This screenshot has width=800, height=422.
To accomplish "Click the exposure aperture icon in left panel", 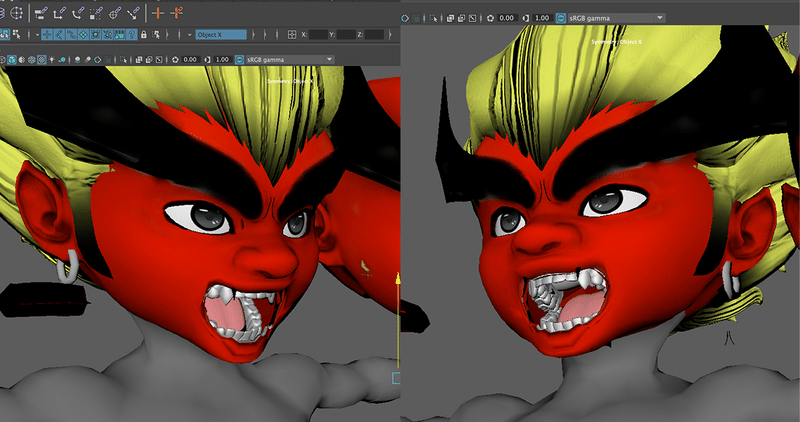I will (175, 60).
